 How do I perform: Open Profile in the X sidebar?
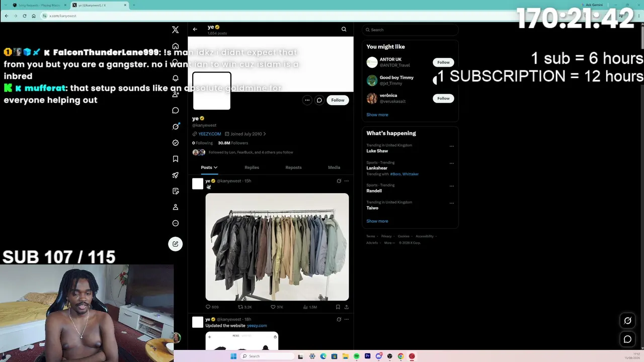[x=175, y=207]
